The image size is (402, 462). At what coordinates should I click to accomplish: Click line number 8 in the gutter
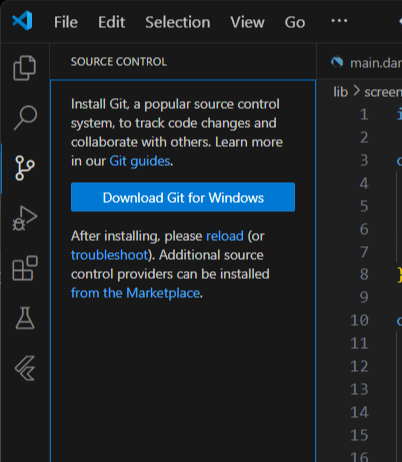tap(364, 275)
